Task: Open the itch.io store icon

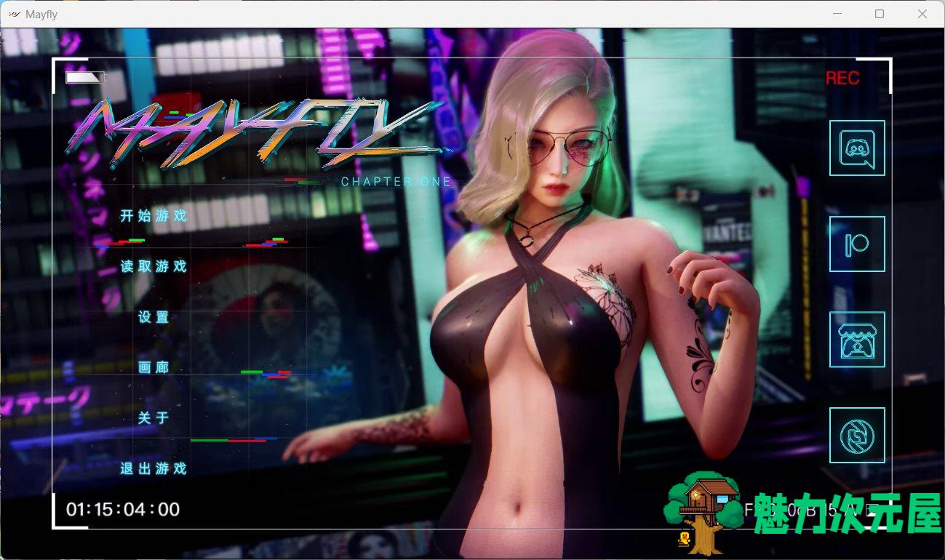Action: 857,340
